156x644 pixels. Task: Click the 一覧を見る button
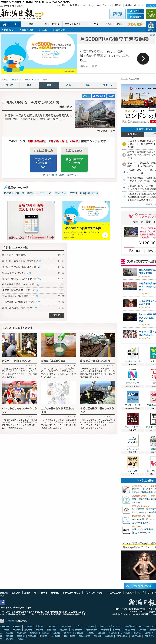point(57,316)
